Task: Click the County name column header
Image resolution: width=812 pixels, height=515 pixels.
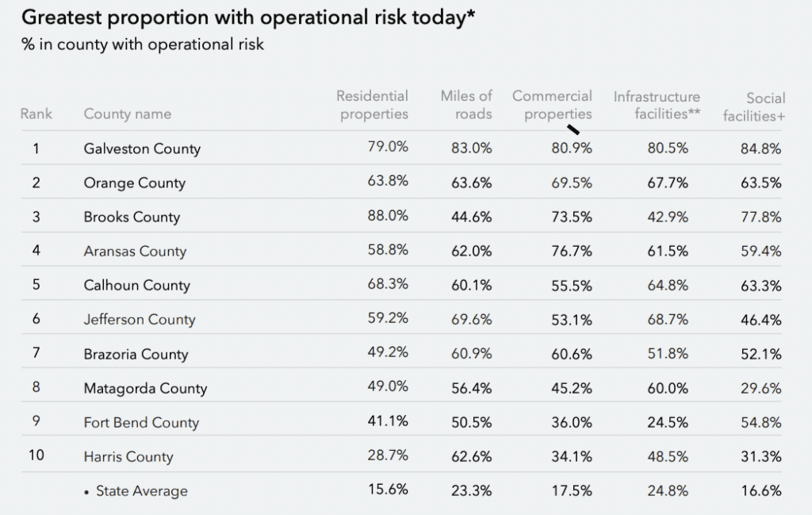Action: 127,113
